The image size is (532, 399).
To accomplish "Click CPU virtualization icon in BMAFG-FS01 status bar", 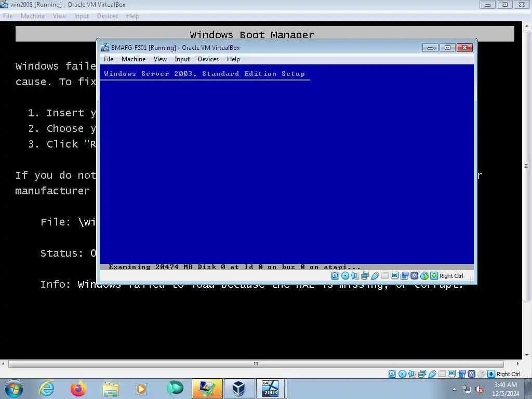I will tap(414, 276).
